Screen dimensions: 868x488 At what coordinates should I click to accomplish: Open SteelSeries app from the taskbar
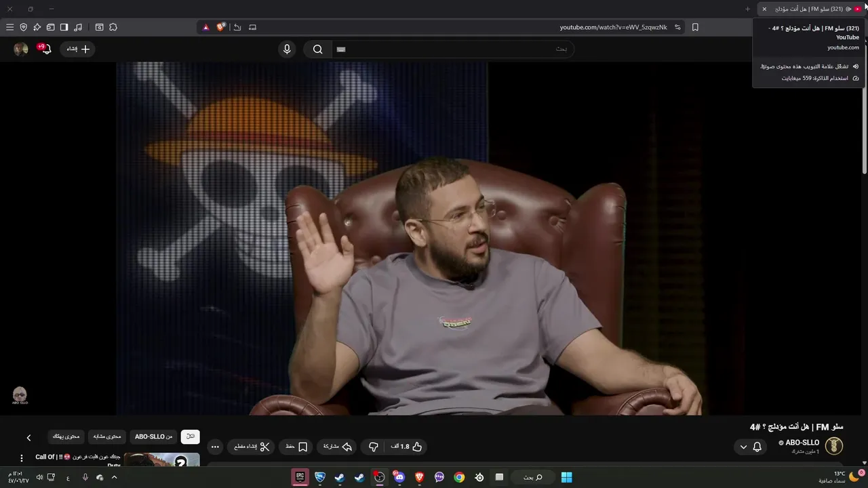point(479,477)
